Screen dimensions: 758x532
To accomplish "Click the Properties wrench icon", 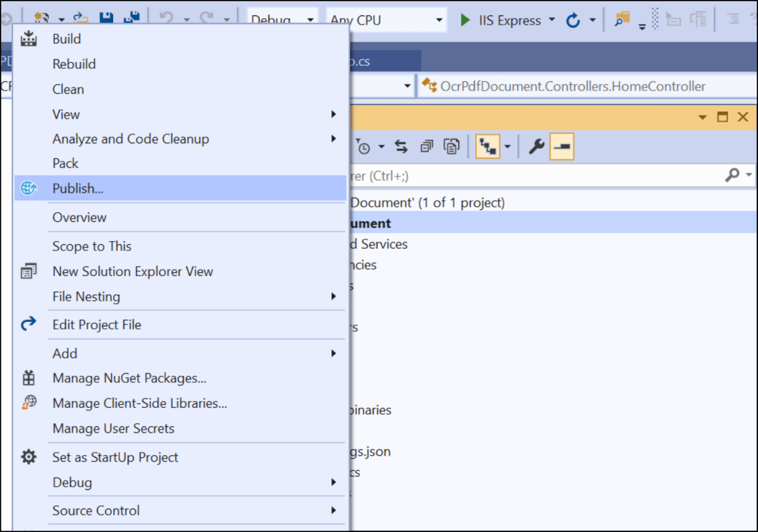I will tap(536, 146).
